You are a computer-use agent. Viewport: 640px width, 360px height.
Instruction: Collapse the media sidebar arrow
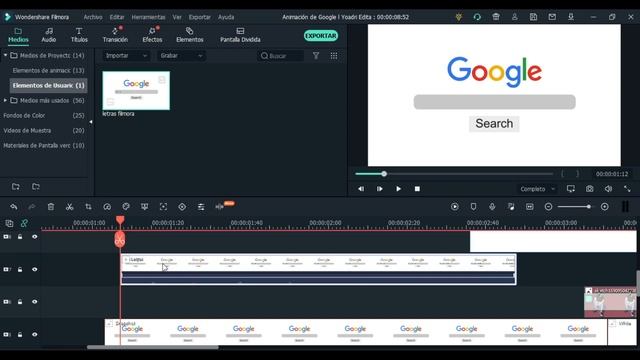click(91, 122)
